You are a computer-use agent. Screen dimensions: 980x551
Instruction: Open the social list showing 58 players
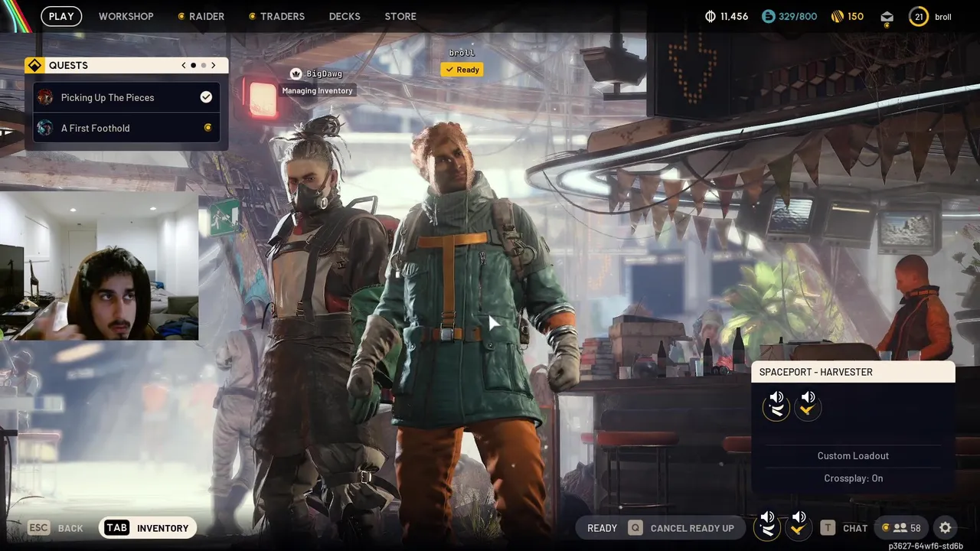(902, 528)
